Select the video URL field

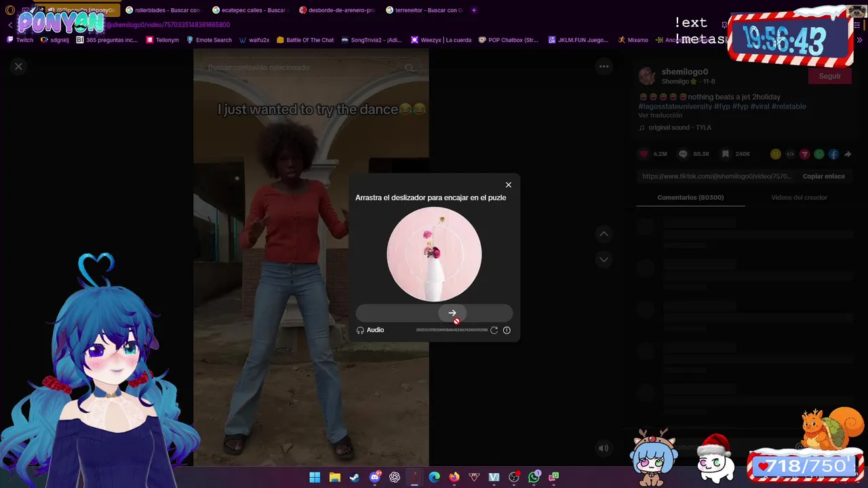point(717,176)
